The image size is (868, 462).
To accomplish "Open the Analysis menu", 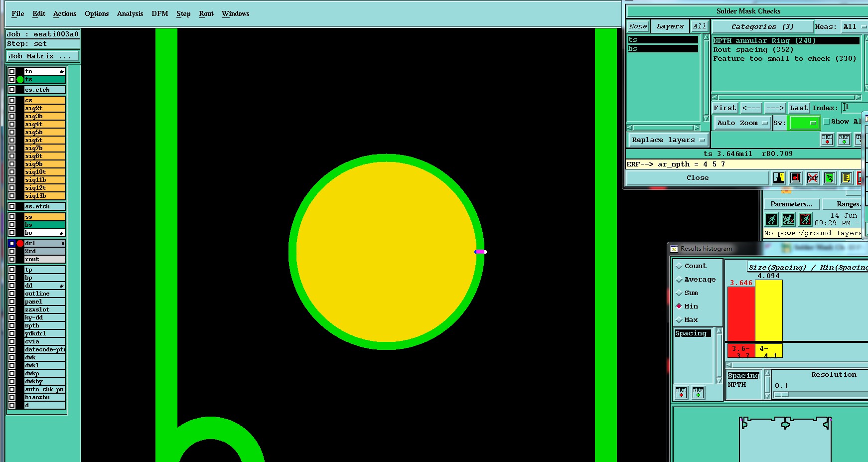I will [x=130, y=14].
